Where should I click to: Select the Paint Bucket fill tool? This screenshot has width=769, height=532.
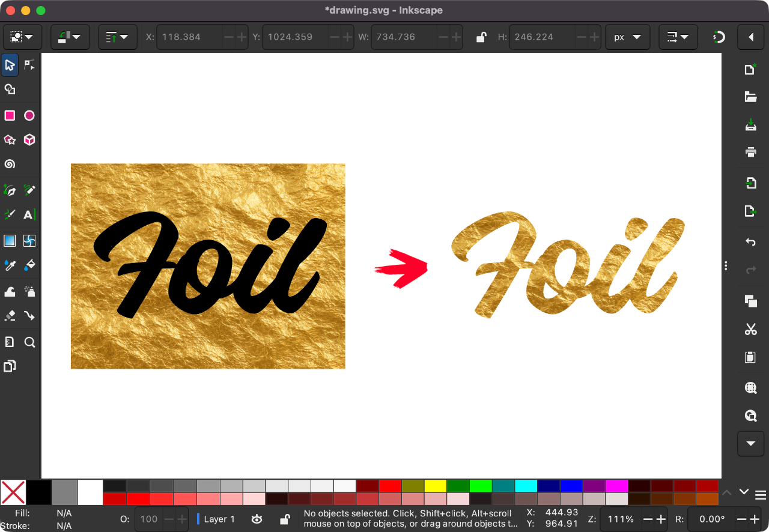[x=29, y=265]
